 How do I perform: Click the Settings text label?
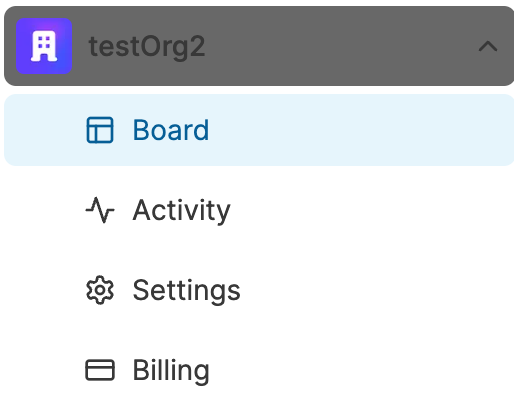point(187,291)
